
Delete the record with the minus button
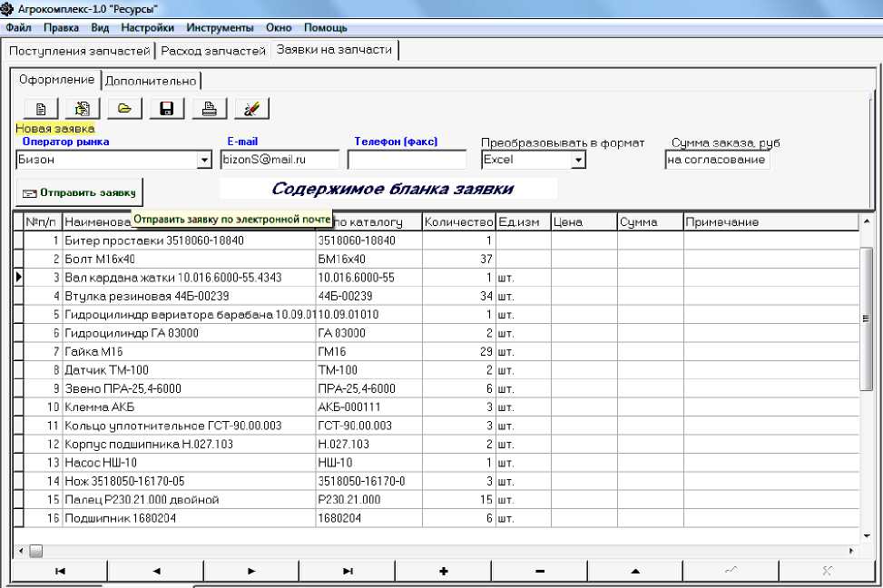click(540, 571)
